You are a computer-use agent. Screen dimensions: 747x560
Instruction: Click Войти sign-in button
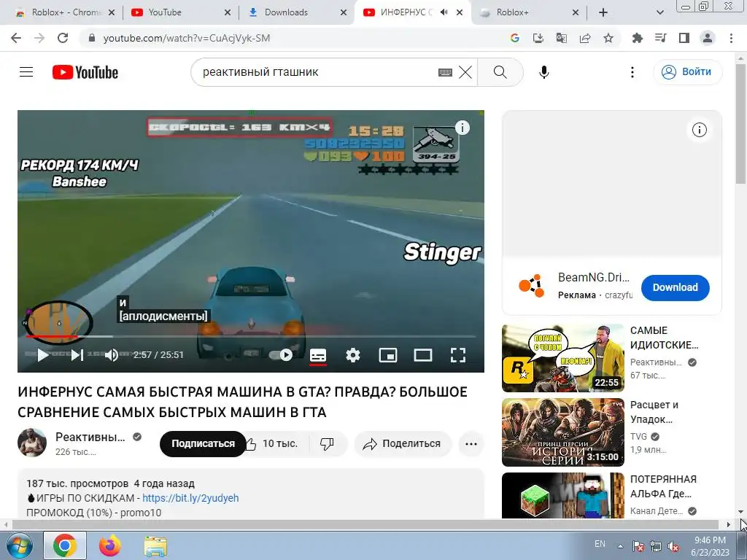tap(687, 72)
